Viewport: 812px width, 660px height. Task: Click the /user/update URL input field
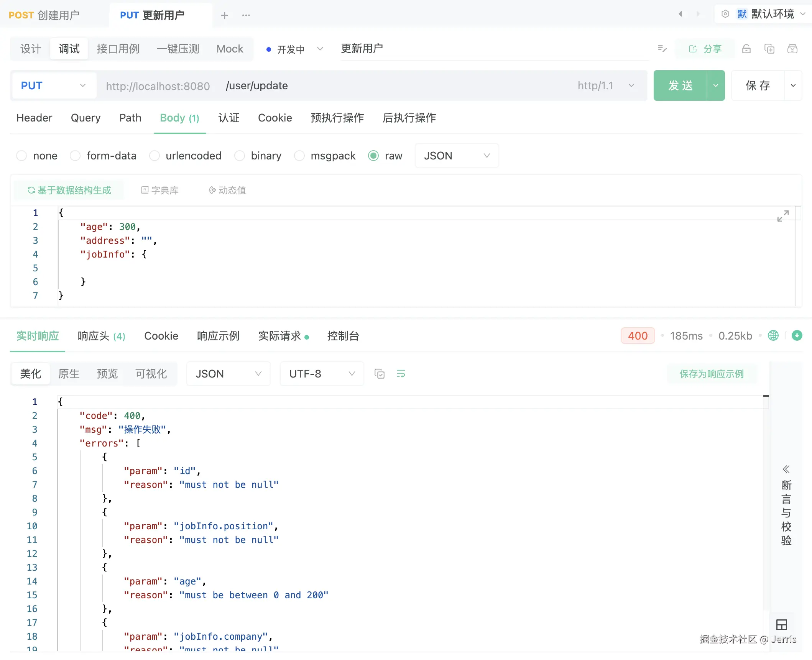tap(383, 85)
